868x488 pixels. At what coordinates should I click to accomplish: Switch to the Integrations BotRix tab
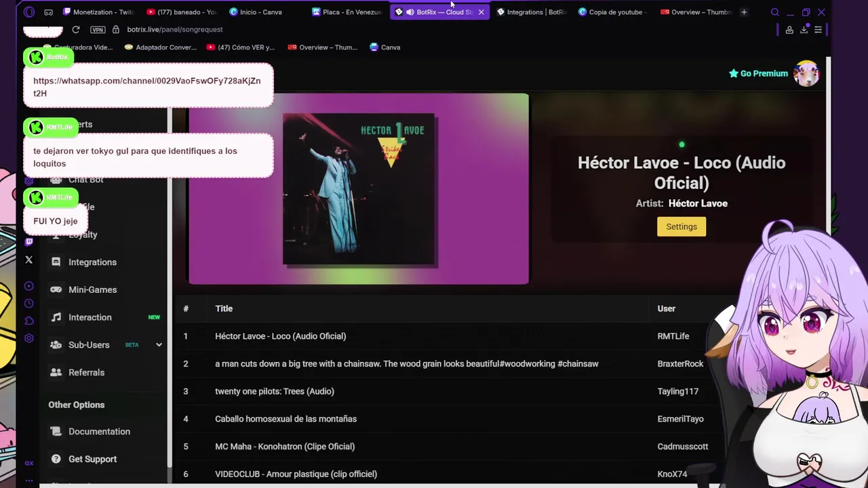tap(532, 12)
